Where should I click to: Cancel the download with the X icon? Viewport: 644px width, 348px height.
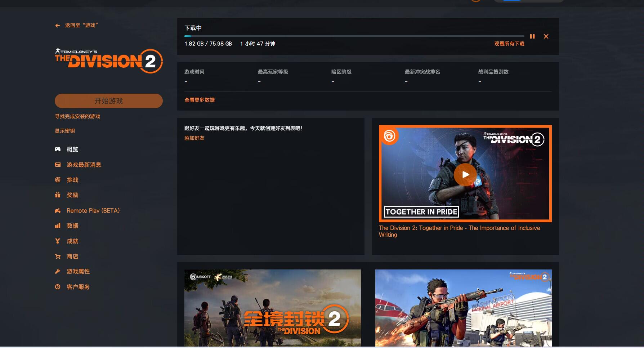546,36
